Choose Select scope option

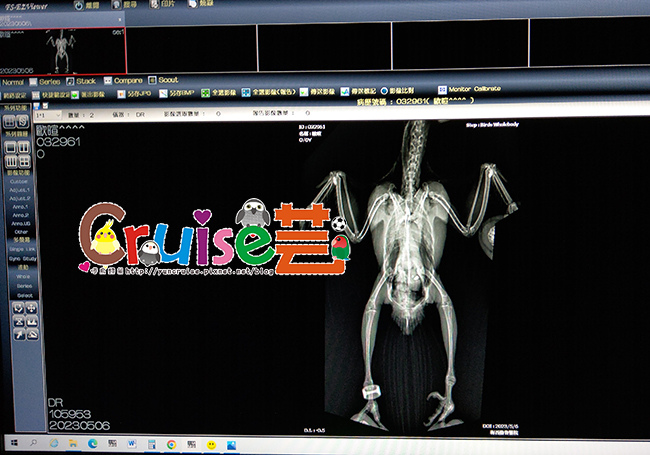click(25, 295)
